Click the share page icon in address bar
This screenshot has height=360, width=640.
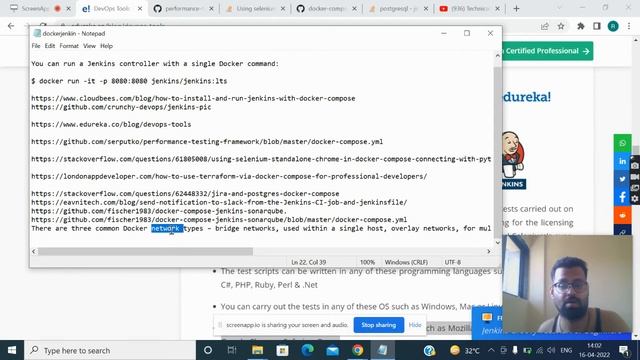(x=544, y=26)
